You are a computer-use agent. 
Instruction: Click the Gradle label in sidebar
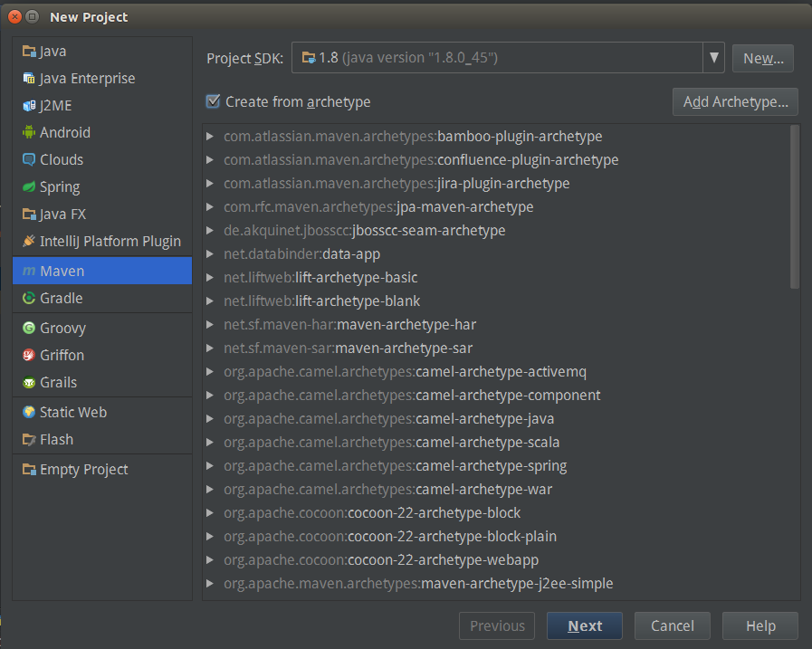pyautogui.click(x=62, y=299)
